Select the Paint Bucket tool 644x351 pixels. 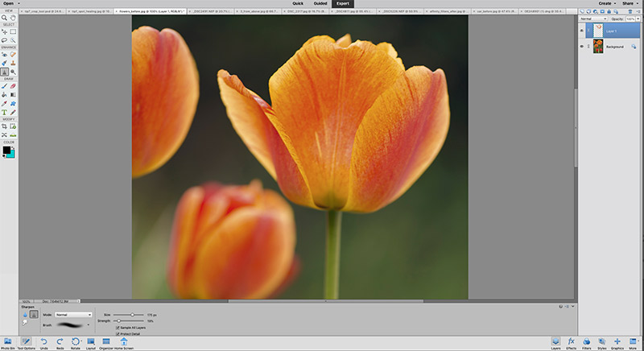pyautogui.click(x=4, y=95)
